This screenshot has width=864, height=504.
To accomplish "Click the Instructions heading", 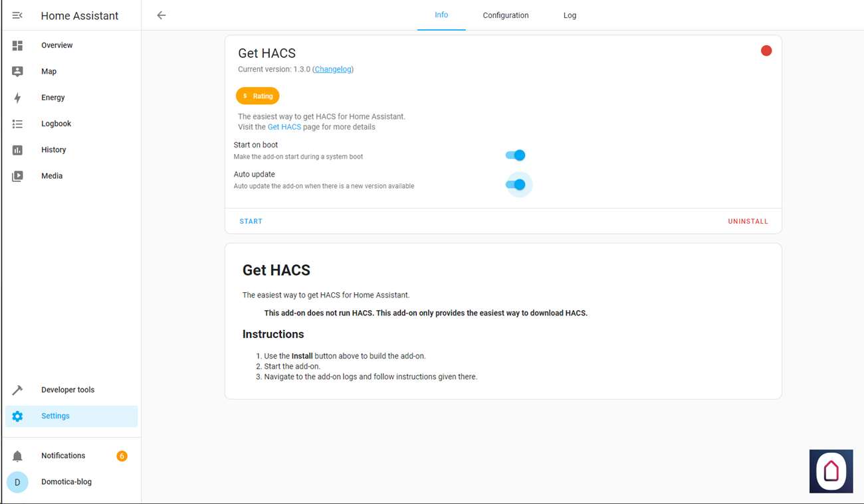I will (273, 334).
